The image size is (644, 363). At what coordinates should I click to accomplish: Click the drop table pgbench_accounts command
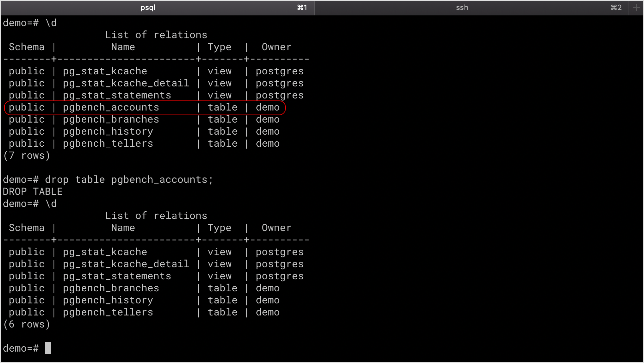[129, 180]
